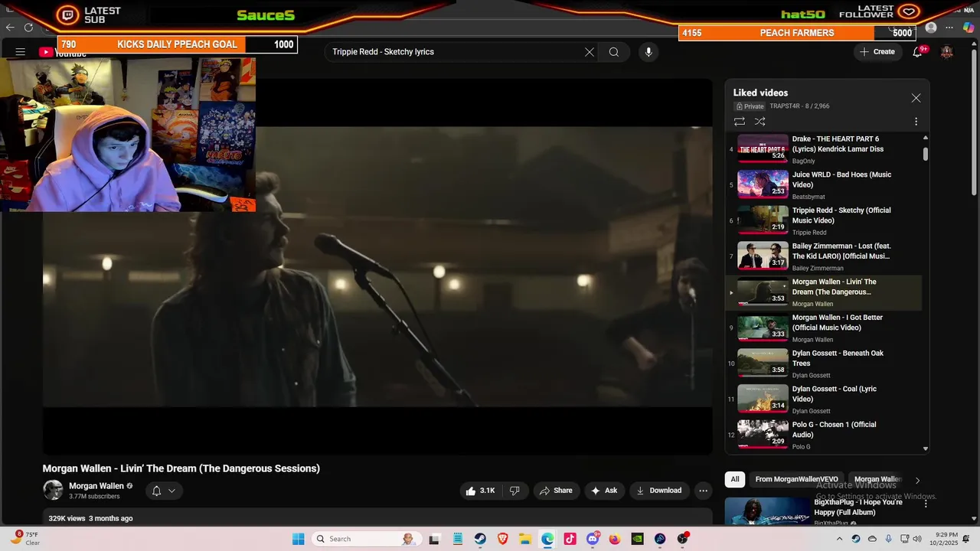Click the Private playlist badge

pyautogui.click(x=750, y=106)
